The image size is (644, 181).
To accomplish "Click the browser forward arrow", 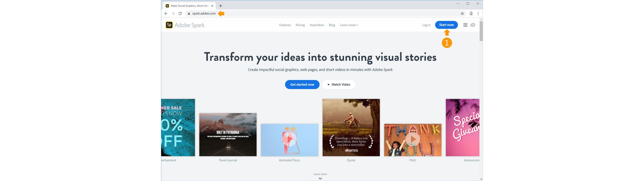I will pyautogui.click(x=173, y=13).
